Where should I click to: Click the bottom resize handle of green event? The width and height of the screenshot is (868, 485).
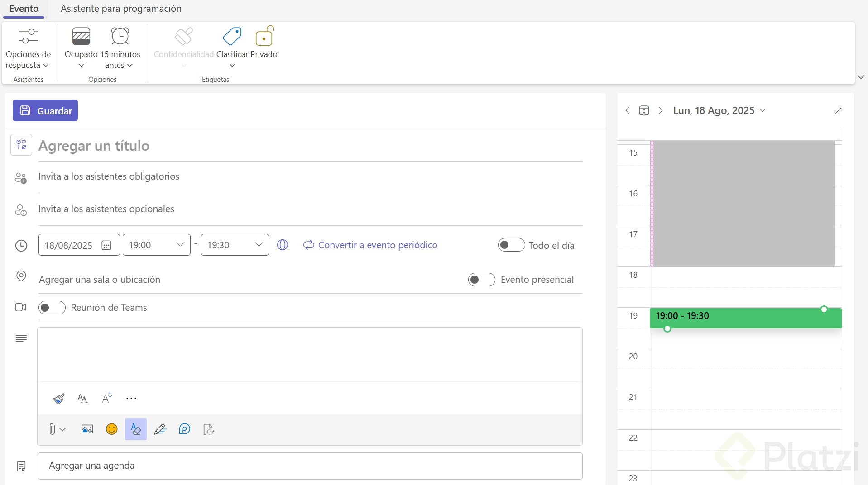click(667, 328)
